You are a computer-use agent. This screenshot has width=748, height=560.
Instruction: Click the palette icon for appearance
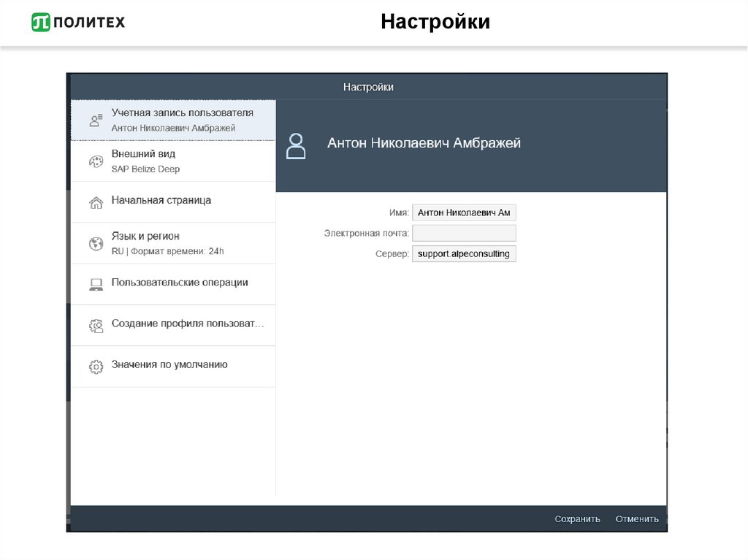coord(96,161)
